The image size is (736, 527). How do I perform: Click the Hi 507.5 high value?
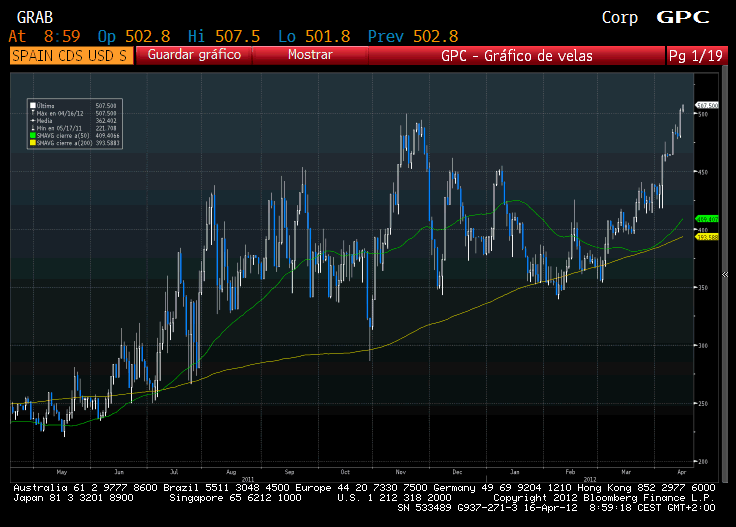224,36
